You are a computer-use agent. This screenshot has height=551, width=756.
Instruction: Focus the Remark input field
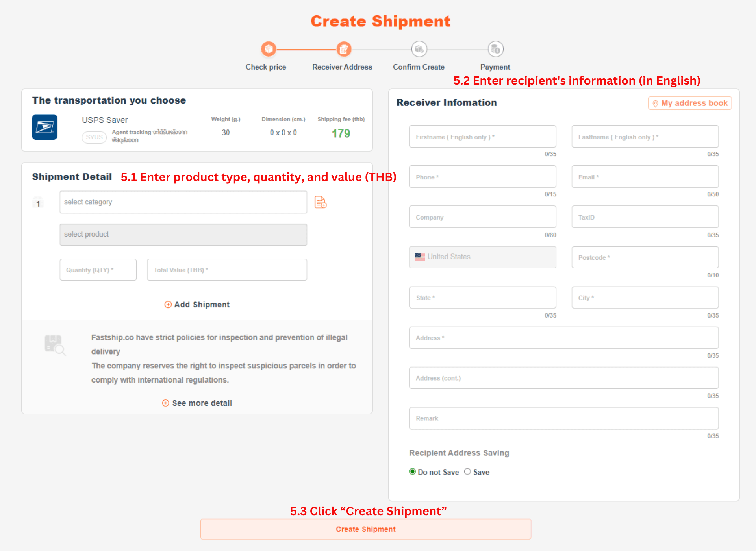564,418
